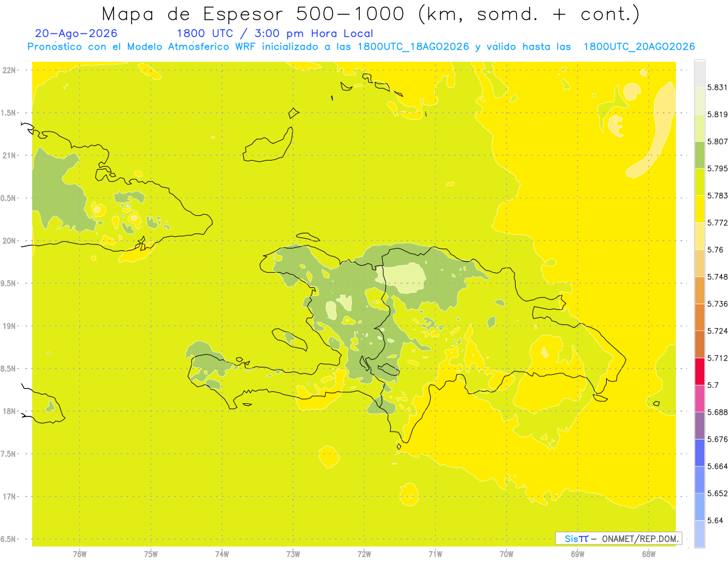
Task: Click the 22N latitude label
Action: click(x=10, y=70)
